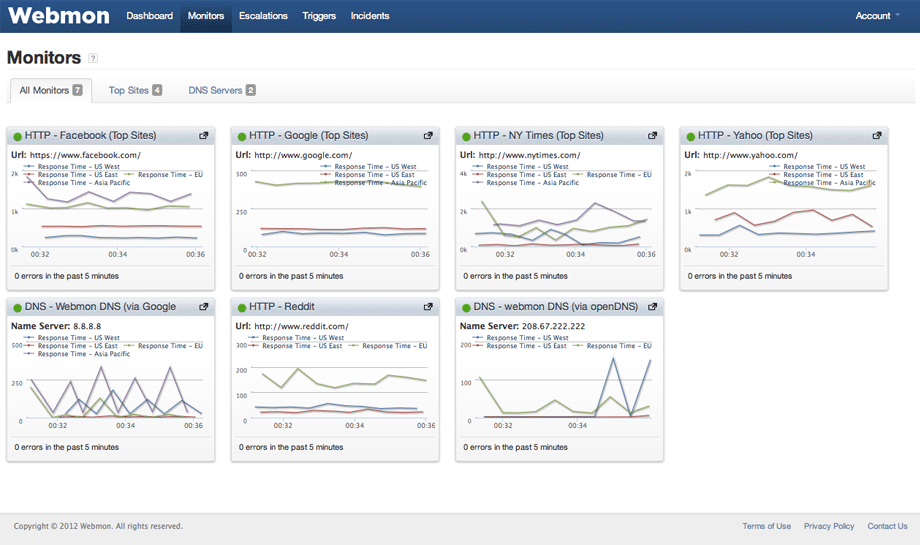The width and height of the screenshot is (920, 545).
Task: Open NY Times monitor popout icon
Action: tap(652, 136)
